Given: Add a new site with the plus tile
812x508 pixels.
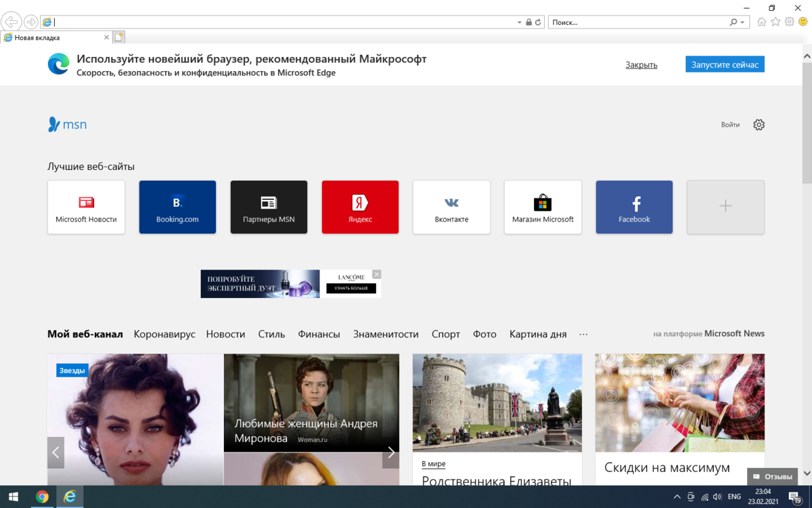Looking at the screenshot, I should point(725,207).
